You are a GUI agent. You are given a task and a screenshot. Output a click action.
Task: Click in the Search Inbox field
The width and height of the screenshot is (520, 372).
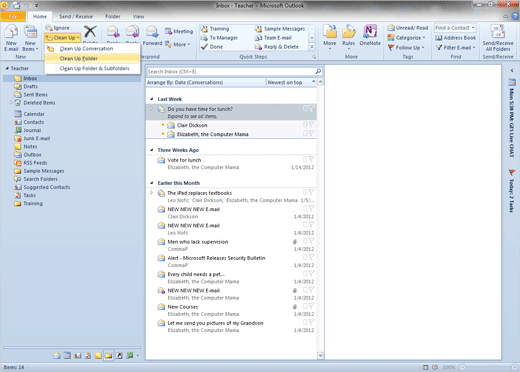[x=231, y=71]
